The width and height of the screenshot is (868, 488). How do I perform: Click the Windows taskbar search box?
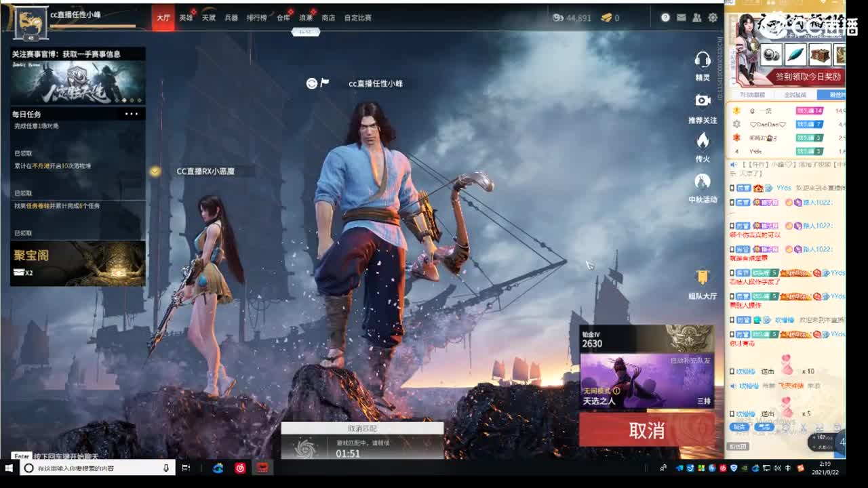97,468
